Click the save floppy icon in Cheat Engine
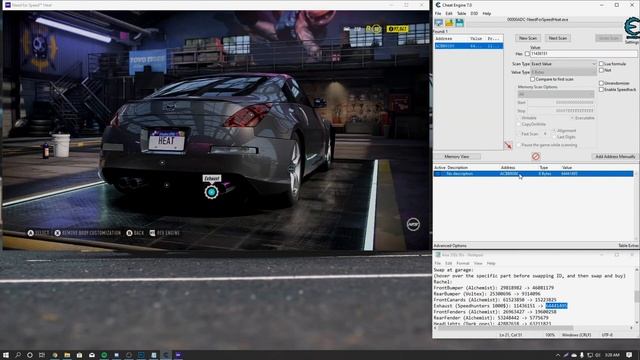 459,23
